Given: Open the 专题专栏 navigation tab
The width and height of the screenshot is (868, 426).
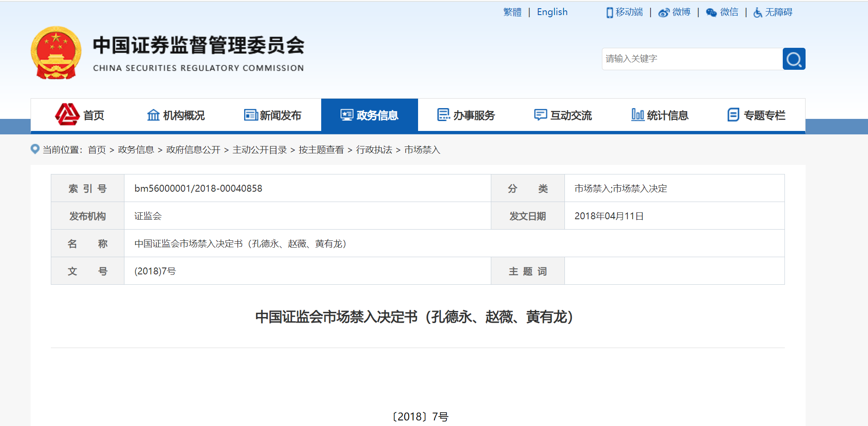Looking at the screenshot, I should click(756, 115).
